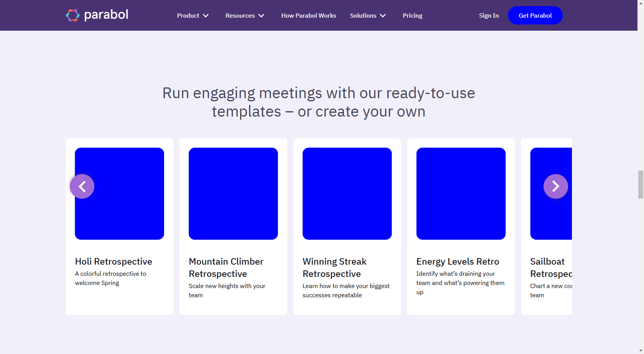Click the Energy Levels Retro image
Screen dimensions: 644x354
click(461, 194)
